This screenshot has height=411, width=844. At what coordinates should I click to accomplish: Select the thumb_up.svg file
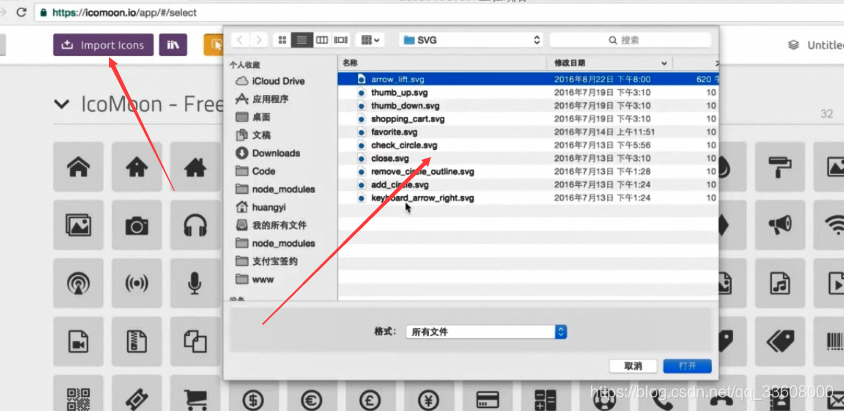point(528,93)
